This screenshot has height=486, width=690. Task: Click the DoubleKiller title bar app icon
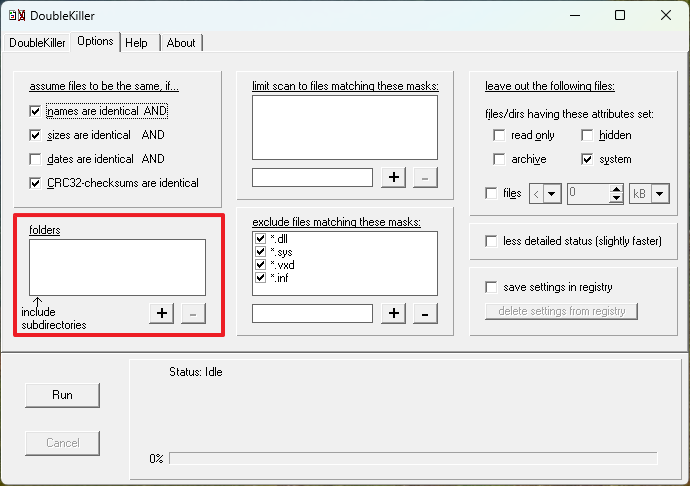[17, 15]
